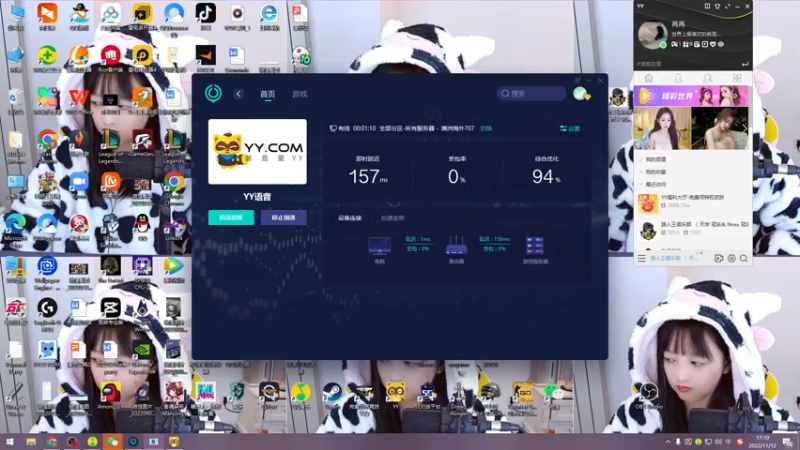Click the teal 启动游戏 button
Screen dimensions: 800x450
point(231,217)
